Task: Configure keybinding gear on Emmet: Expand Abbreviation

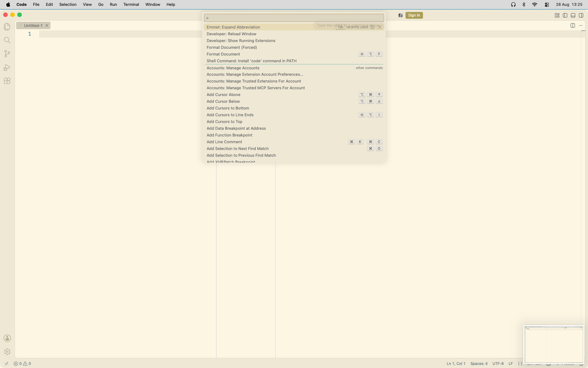Action: click(372, 27)
